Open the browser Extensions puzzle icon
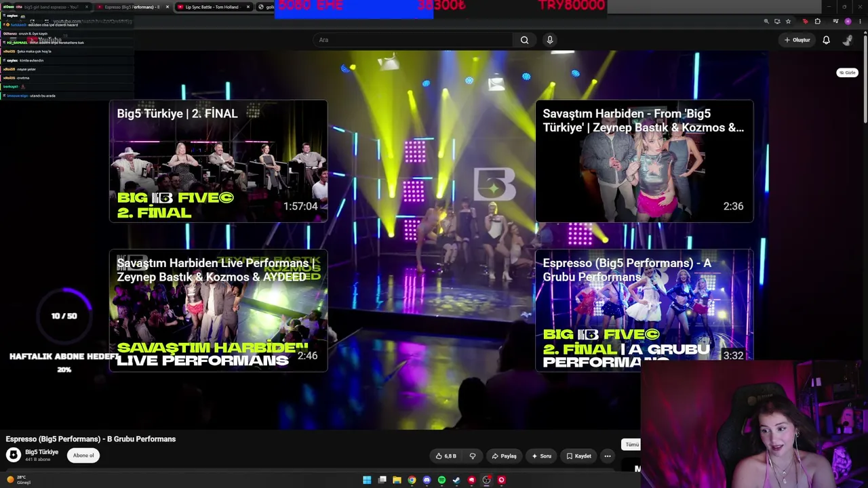Image resolution: width=868 pixels, height=488 pixels. (817, 21)
